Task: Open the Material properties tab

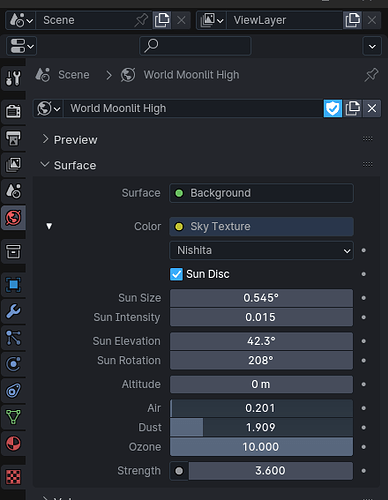Action: [x=13, y=444]
